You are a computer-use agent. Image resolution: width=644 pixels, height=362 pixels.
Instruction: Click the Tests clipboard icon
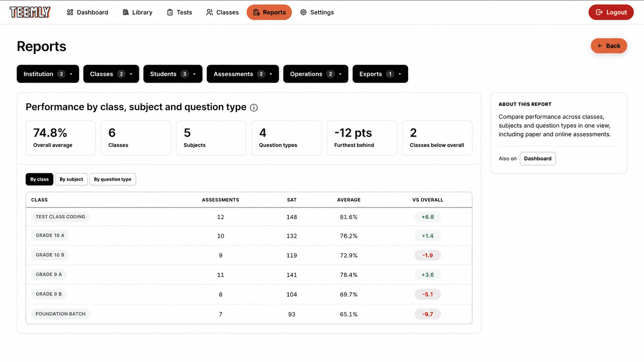[x=170, y=12]
